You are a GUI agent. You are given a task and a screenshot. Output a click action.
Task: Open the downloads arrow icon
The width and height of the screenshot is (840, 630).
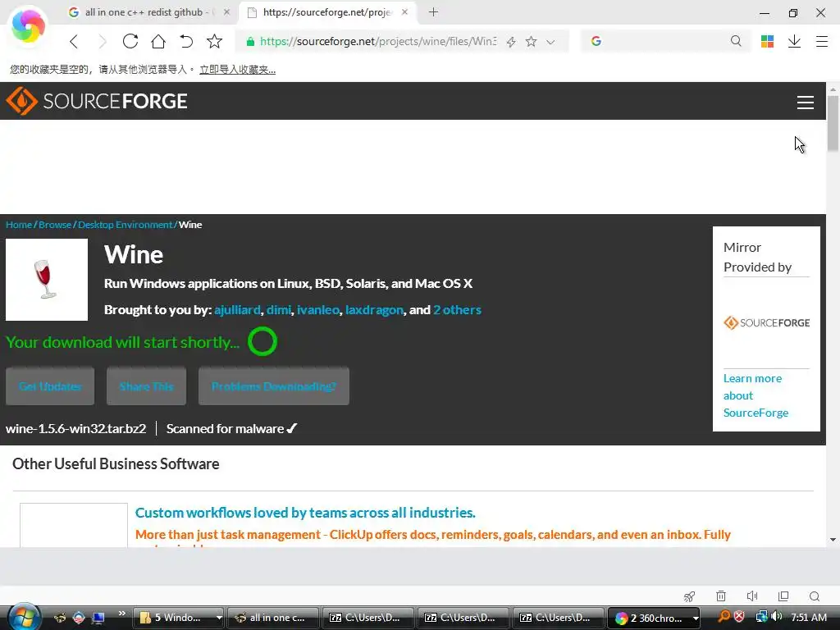pyautogui.click(x=794, y=41)
